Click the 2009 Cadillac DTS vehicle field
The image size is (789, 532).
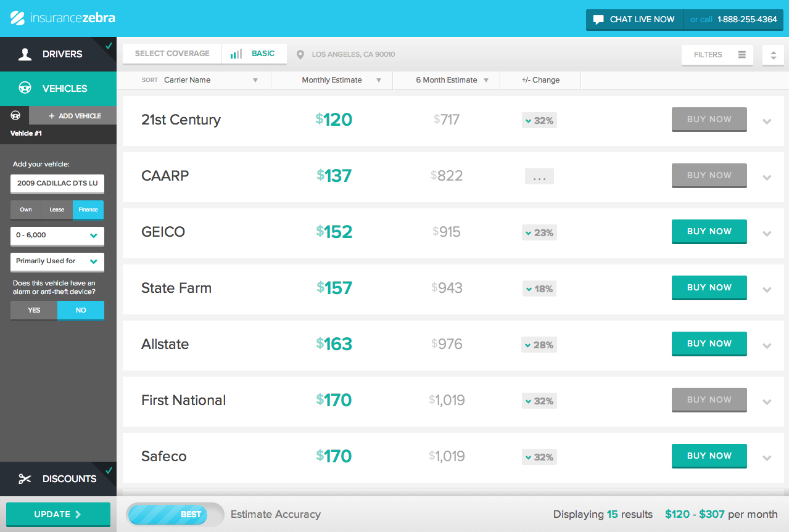pos(57,183)
